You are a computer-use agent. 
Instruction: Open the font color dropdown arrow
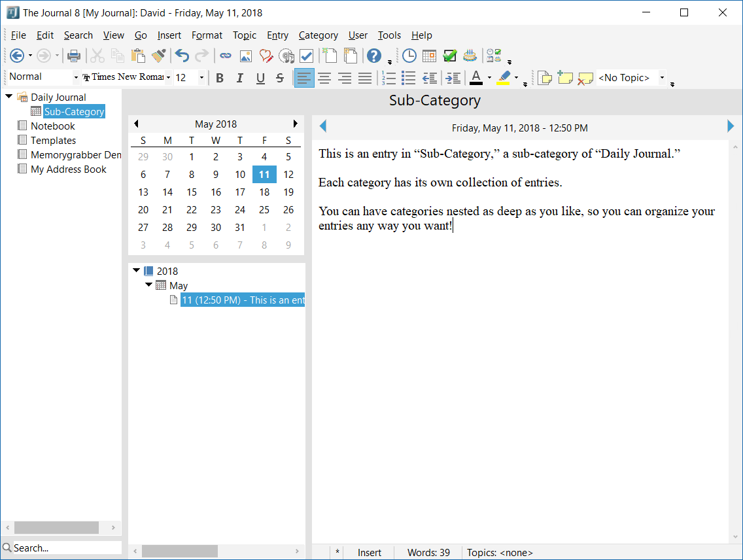pos(489,78)
